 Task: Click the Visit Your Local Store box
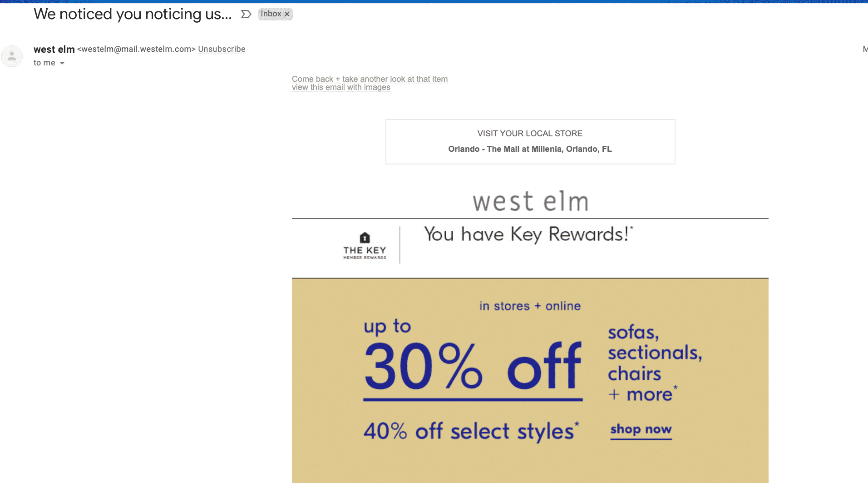pyautogui.click(x=530, y=142)
